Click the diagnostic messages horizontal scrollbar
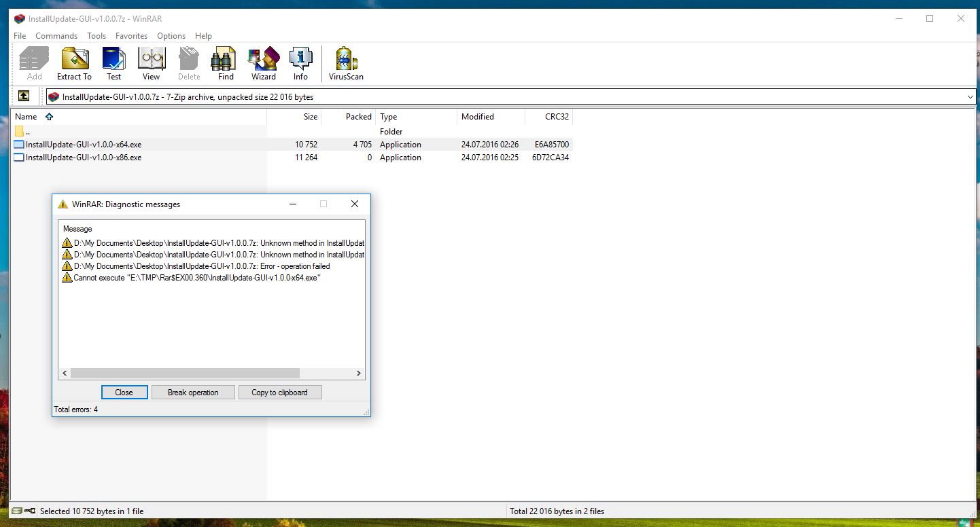This screenshot has width=980, height=527. [x=185, y=373]
